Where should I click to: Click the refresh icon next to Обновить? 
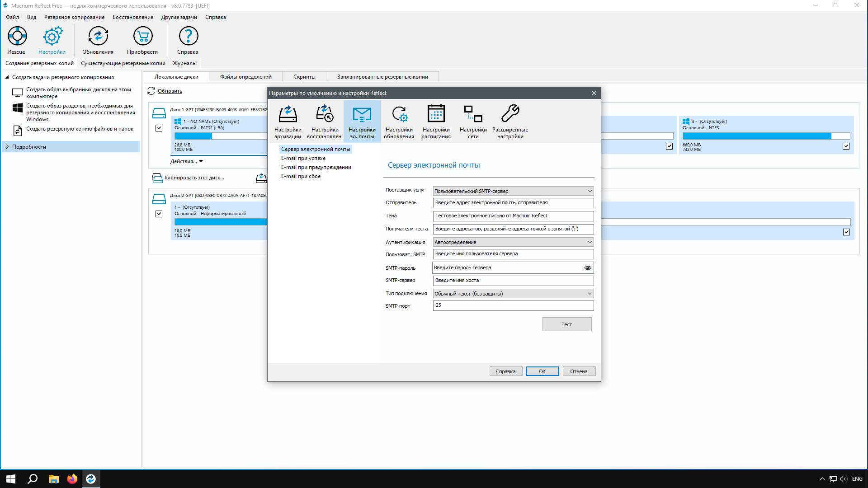click(151, 91)
